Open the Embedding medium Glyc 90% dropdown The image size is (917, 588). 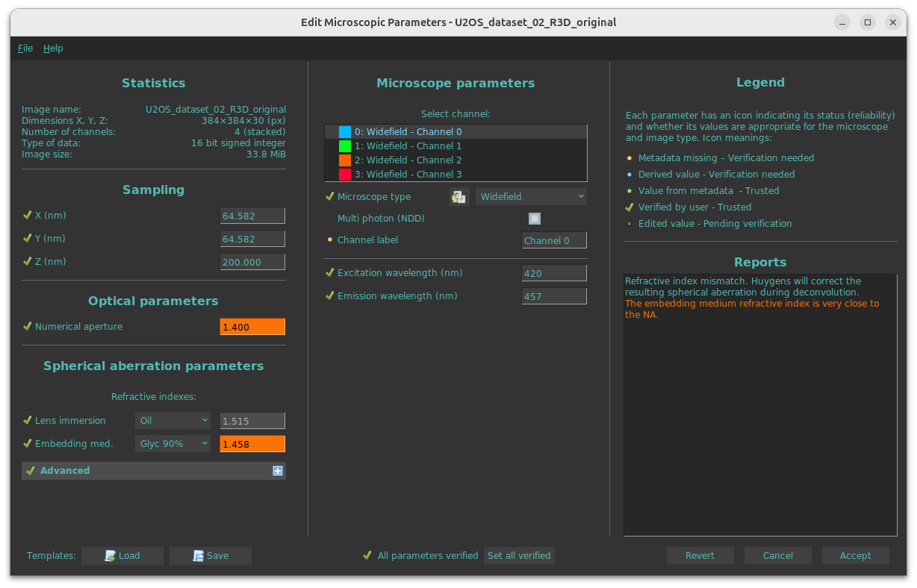click(x=172, y=444)
